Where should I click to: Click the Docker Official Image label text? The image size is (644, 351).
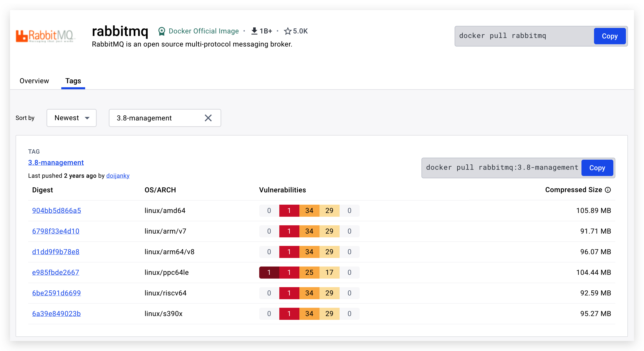point(204,31)
